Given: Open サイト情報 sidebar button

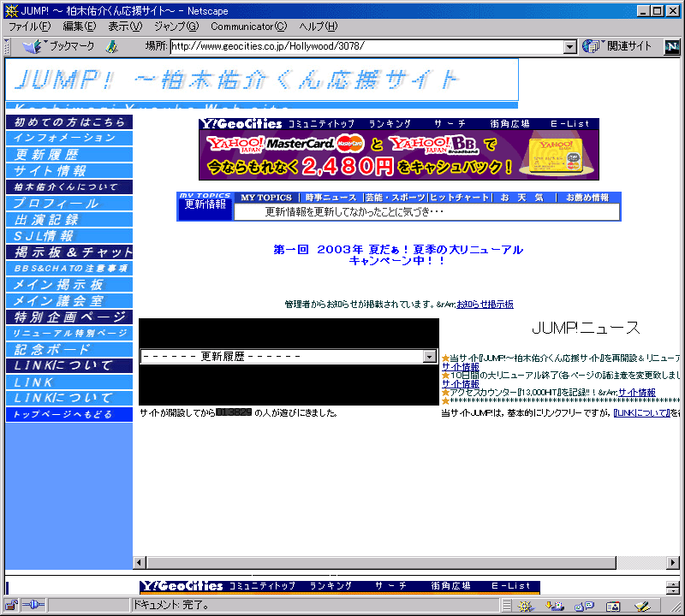Looking at the screenshot, I should tap(69, 171).
